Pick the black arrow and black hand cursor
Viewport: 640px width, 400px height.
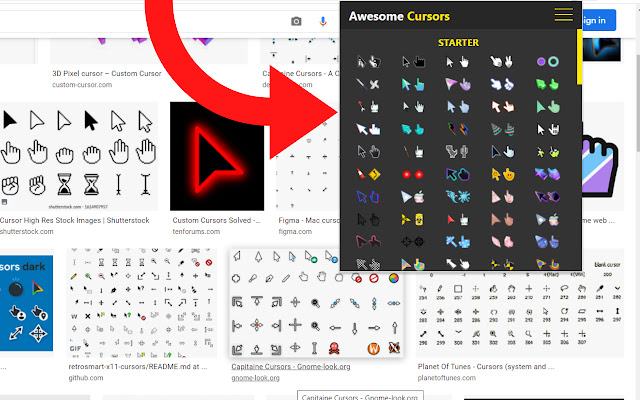tap(413, 62)
